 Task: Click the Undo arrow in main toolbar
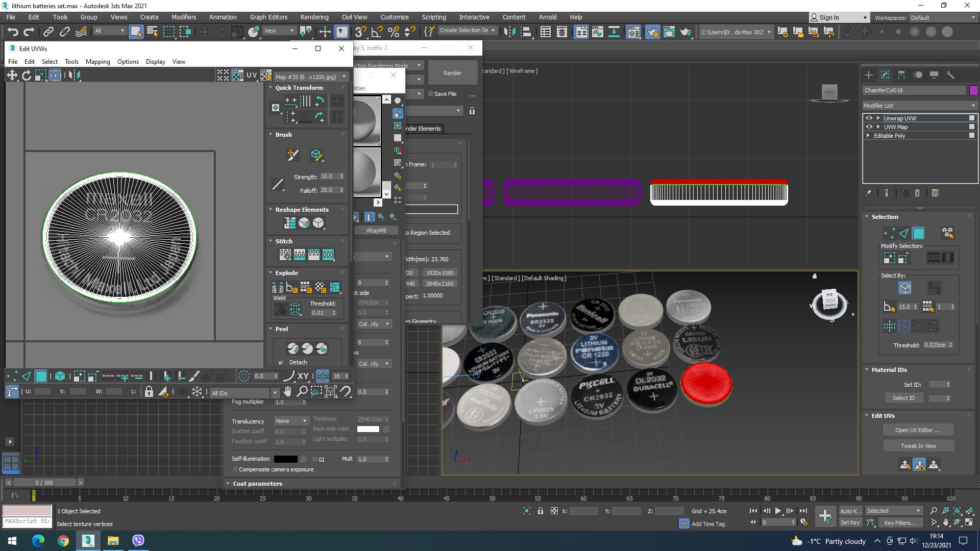tap(12, 32)
